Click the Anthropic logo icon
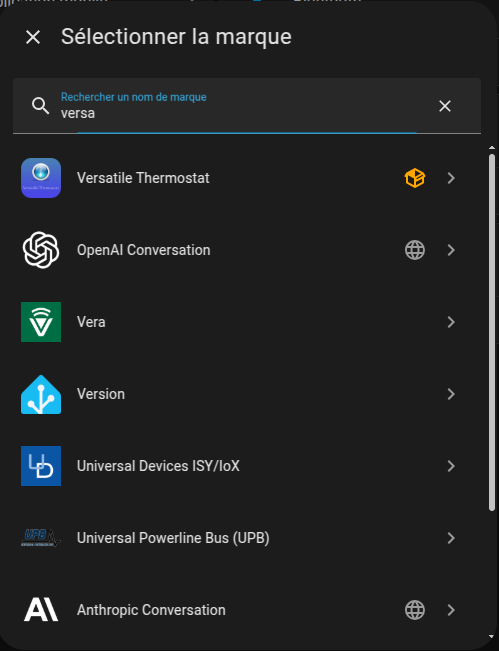The image size is (499, 651). (41, 610)
